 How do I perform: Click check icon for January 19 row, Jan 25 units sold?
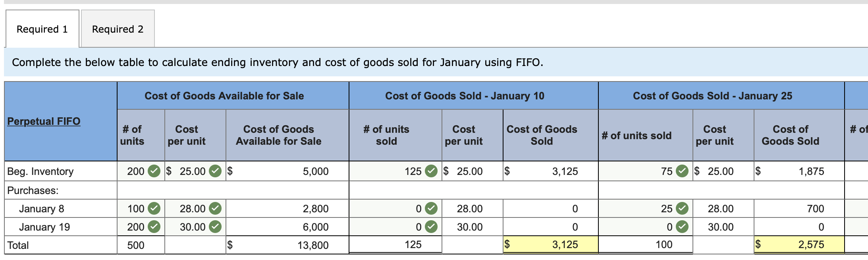(x=682, y=227)
